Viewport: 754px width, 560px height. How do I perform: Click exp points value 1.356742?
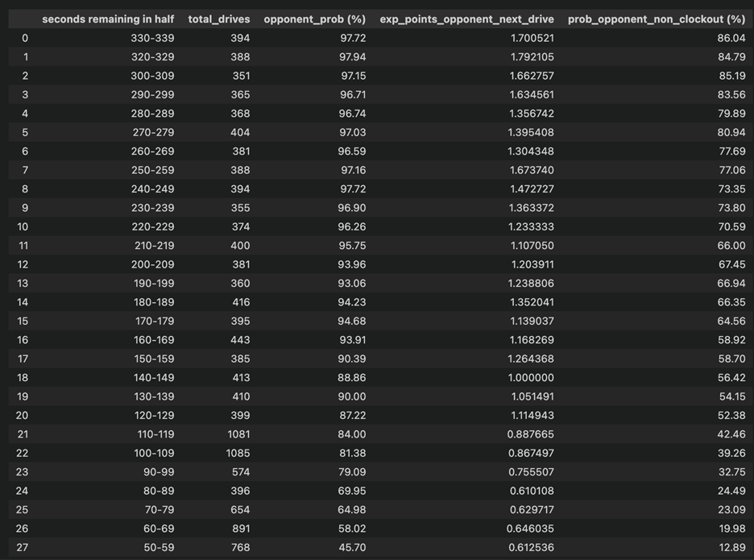pos(532,114)
